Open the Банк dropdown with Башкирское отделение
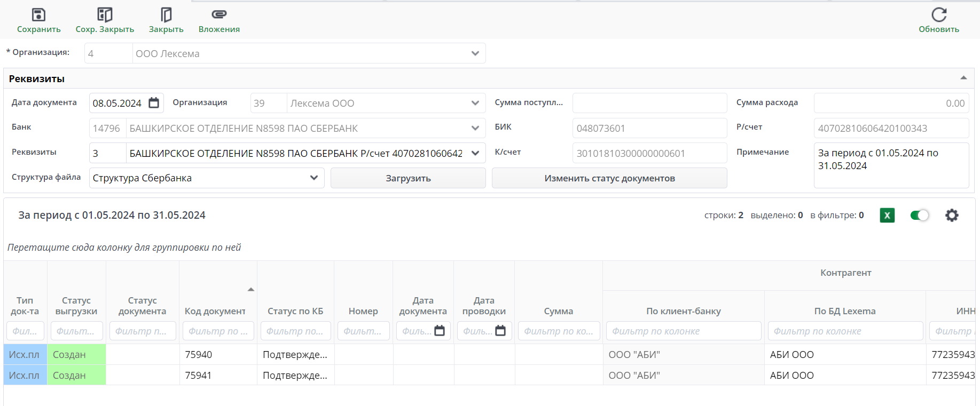 click(x=475, y=128)
